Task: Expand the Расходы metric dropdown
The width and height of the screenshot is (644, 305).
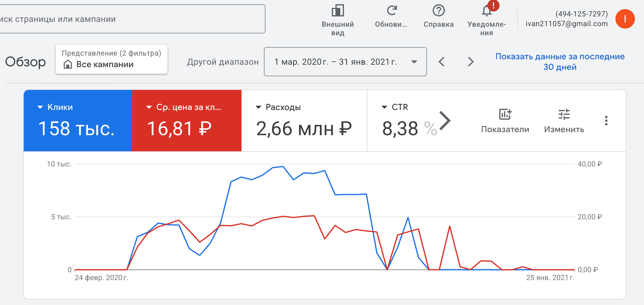Action: click(x=258, y=107)
